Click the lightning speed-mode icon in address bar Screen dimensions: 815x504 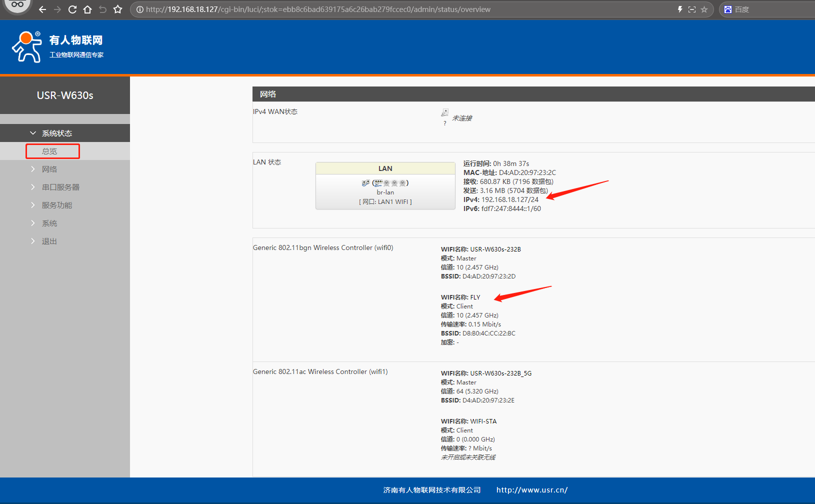pos(680,9)
